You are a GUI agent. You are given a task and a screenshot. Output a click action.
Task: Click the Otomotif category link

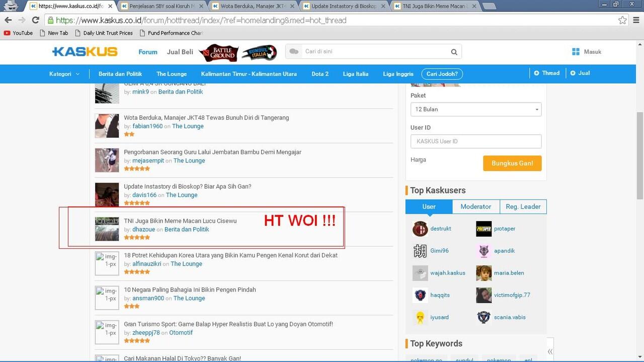click(x=181, y=333)
